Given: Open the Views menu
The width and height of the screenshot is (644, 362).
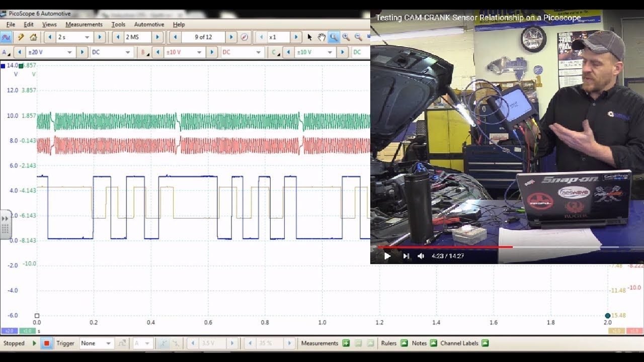Looking at the screenshot, I should tap(49, 24).
